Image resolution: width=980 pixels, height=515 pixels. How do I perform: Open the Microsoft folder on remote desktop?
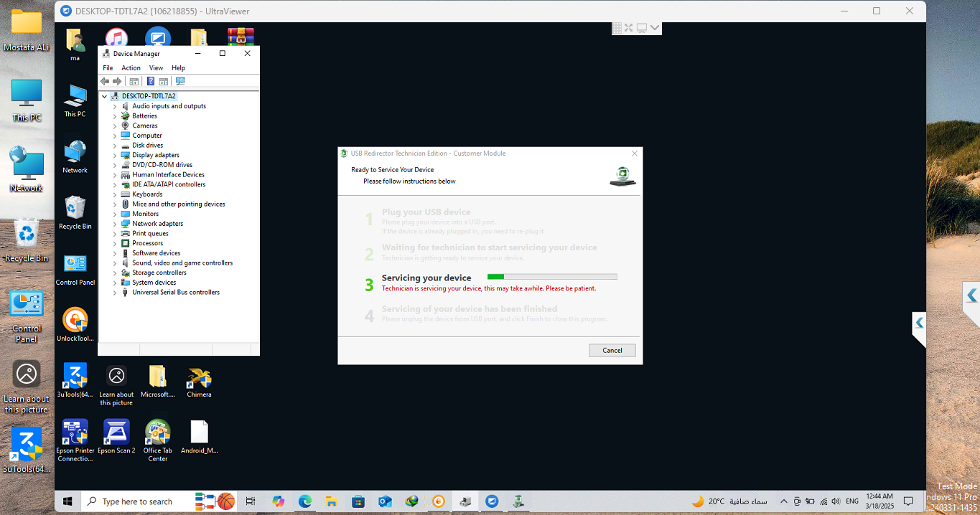157,382
